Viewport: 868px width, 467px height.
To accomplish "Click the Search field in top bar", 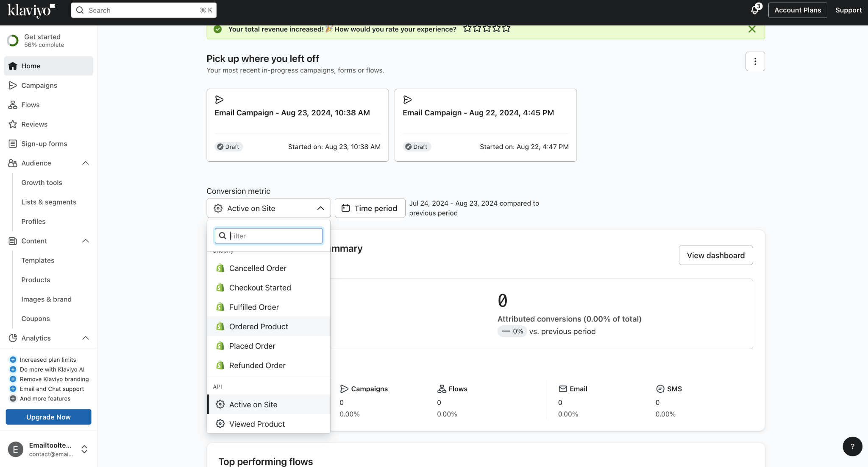I will (x=144, y=10).
